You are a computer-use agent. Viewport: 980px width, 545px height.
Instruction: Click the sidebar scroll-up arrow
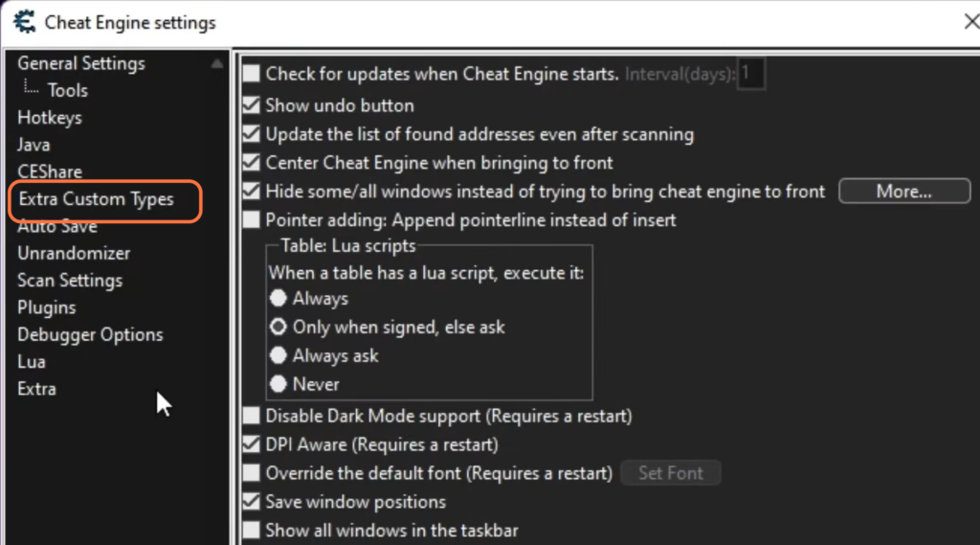click(x=217, y=64)
